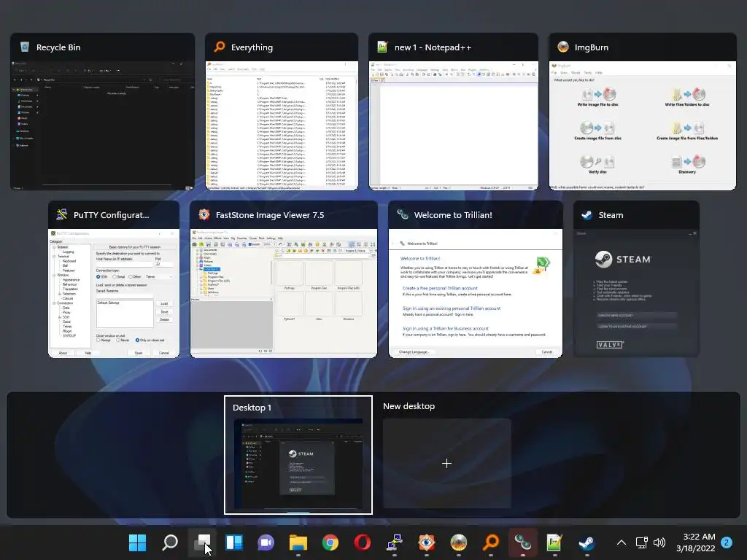Open Teams Chat from the taskbar
The image size is (747, 560).
tap(266, 542)
